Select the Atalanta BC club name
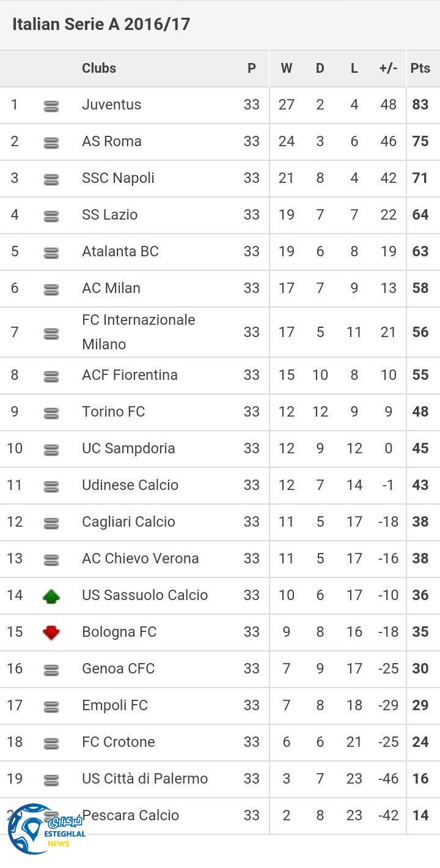The image size is (440, 868). point(120,251)
